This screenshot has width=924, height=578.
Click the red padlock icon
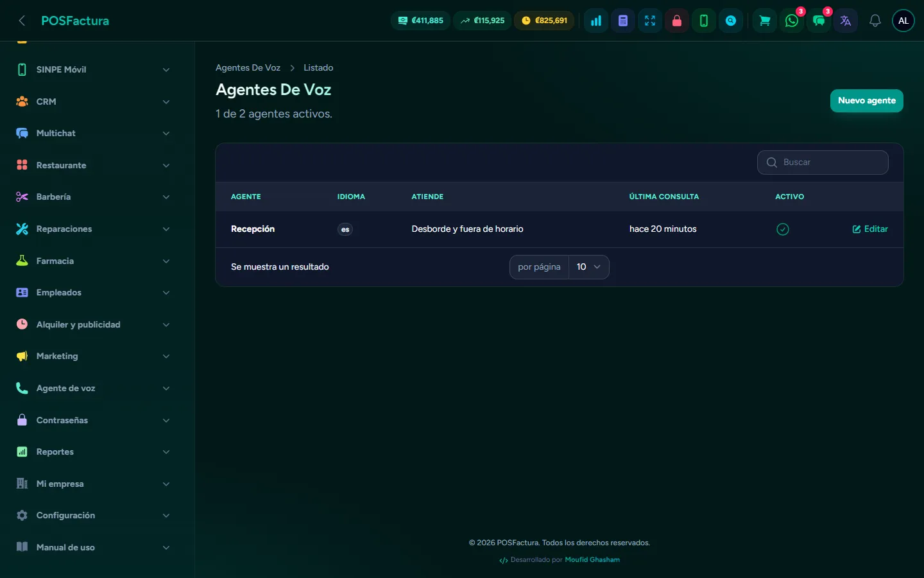677,21
